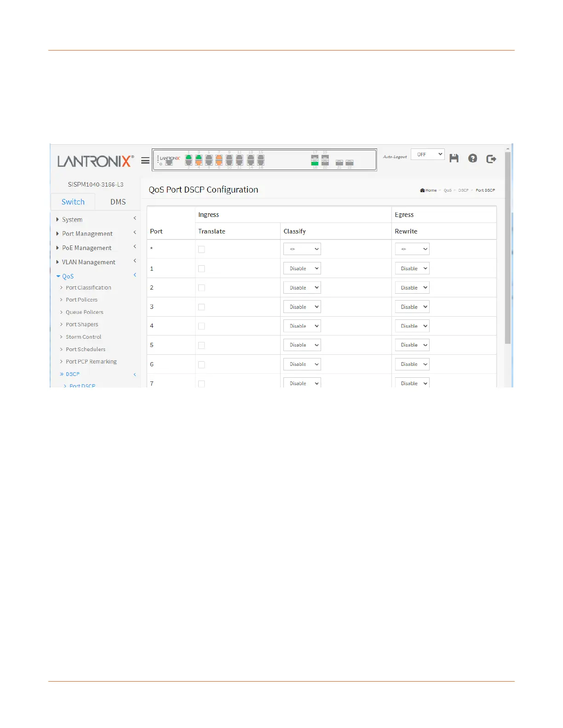Enable Translate checkbox for port 3
This screenshot has width=563, height=728.
coord(201,307)
